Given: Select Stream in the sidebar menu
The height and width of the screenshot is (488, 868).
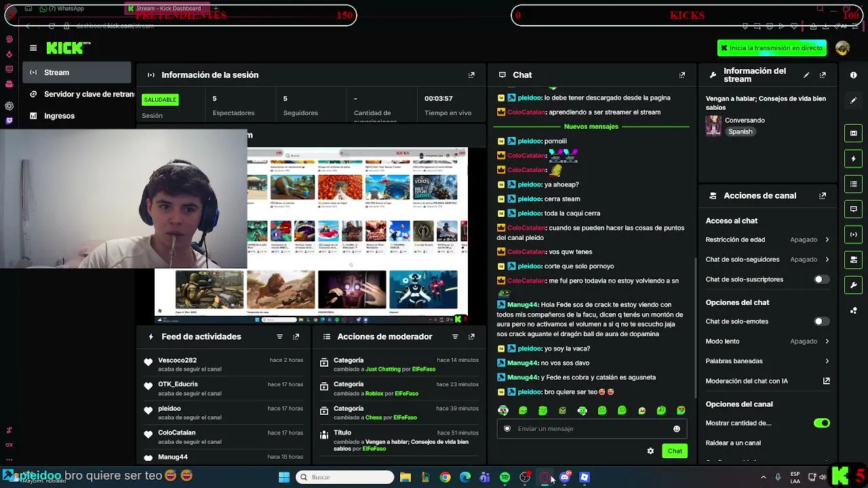Looking at the screenshot, I should click(x=77, y=73).
